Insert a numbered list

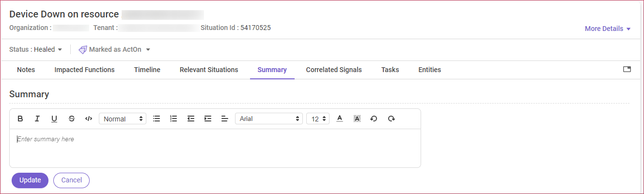click(173, 119)
